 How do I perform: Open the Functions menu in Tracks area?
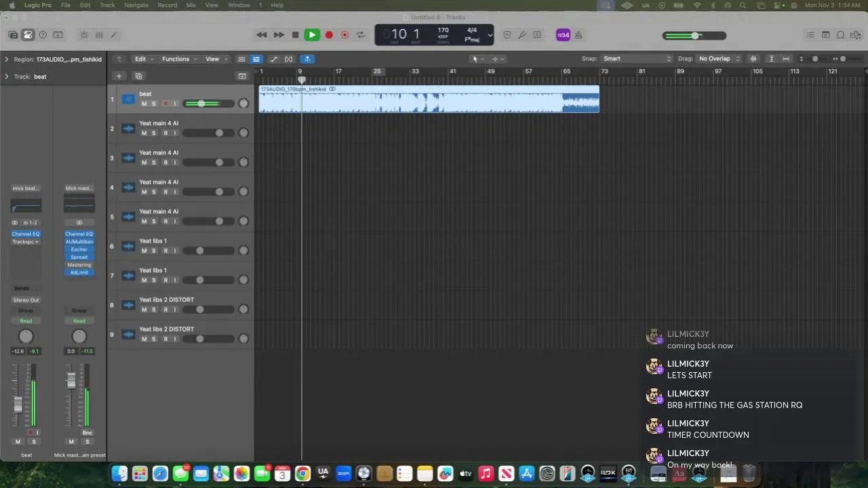pos(179,59)
